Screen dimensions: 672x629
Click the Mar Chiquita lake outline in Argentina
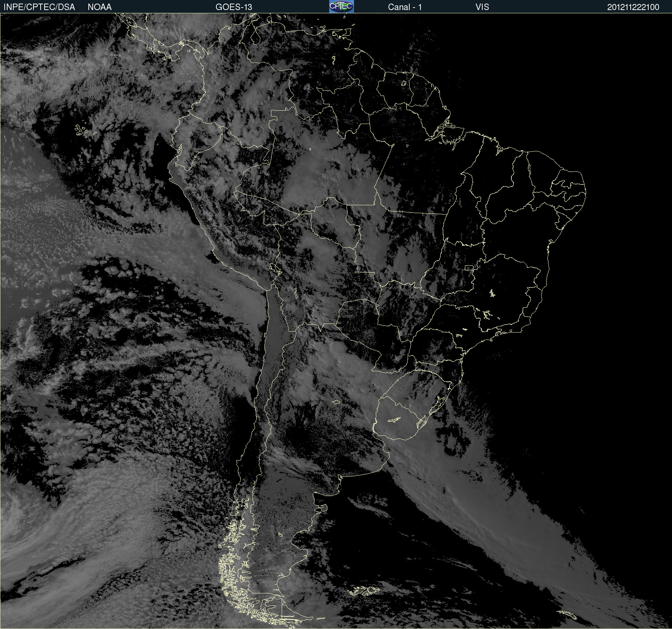(x=336, y=402)
